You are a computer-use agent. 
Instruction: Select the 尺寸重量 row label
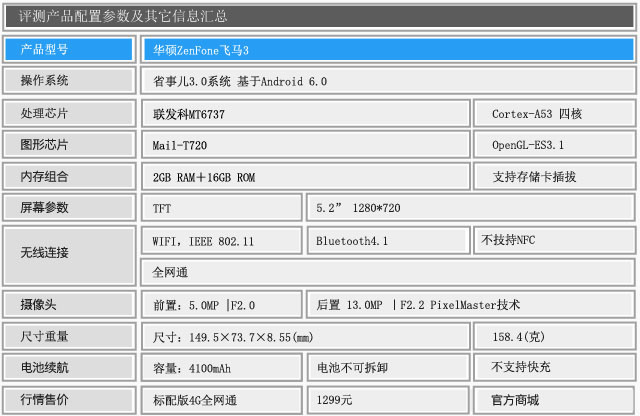[69, 336]
